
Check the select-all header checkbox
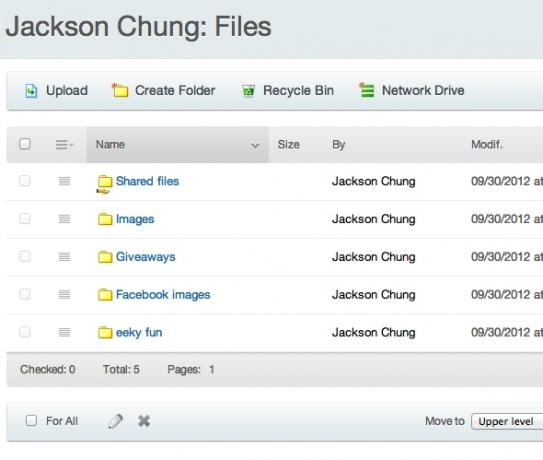(25, 144)
